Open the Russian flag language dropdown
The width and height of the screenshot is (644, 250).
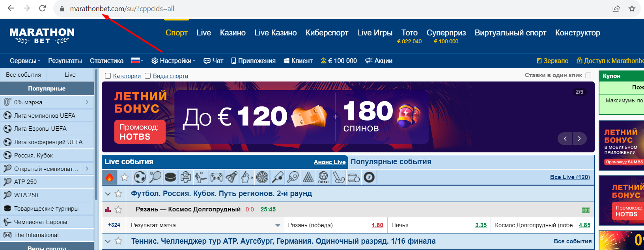pyautogui.click(x=137, y=61)
